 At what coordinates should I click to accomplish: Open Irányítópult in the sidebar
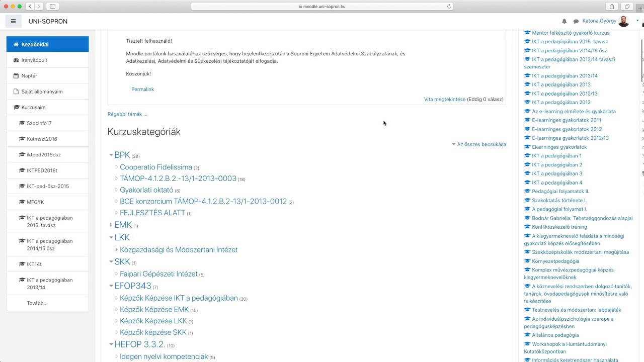tap(47, 60)
